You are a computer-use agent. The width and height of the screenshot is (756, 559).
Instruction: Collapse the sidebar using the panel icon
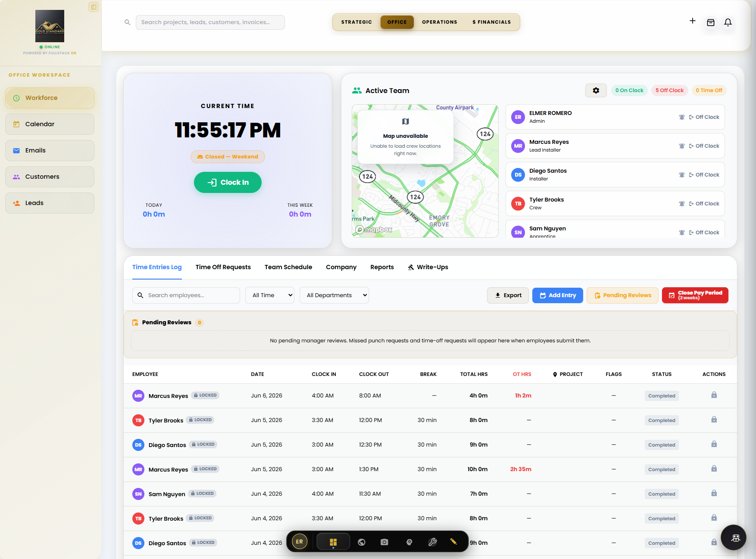pyautogui.click(x=94, y=7)
